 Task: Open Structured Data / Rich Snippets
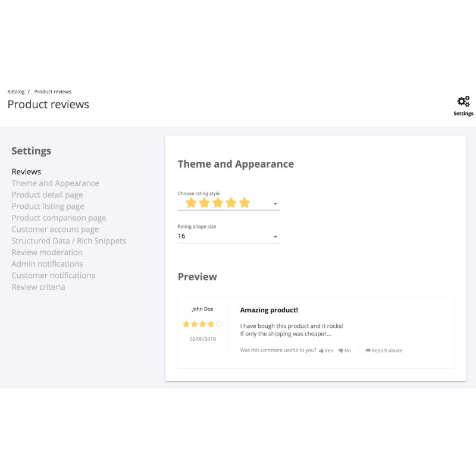[68, 241]
